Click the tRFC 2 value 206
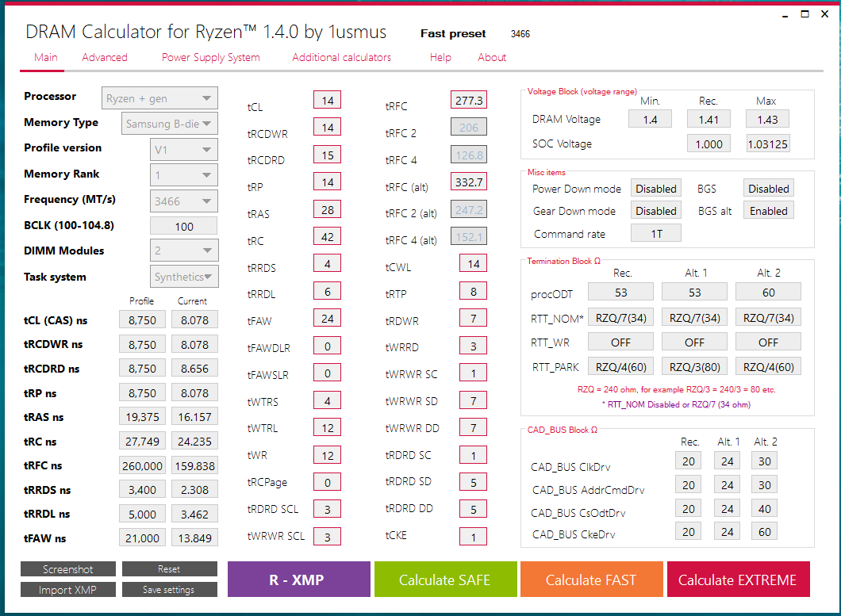Viewport: 841px width, 616px height. point(469,128)
